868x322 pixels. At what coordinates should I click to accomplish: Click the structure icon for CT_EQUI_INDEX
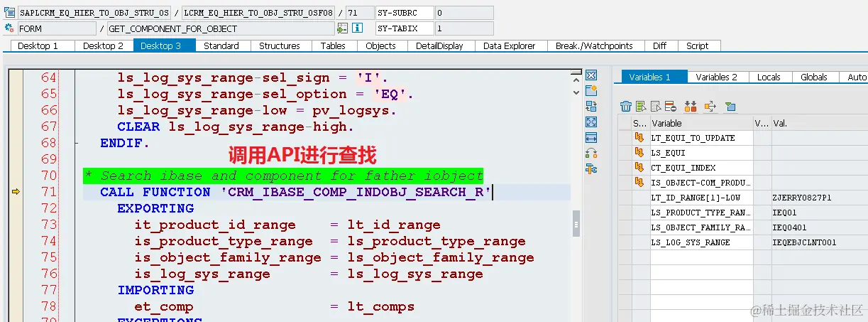pos(638,168)
